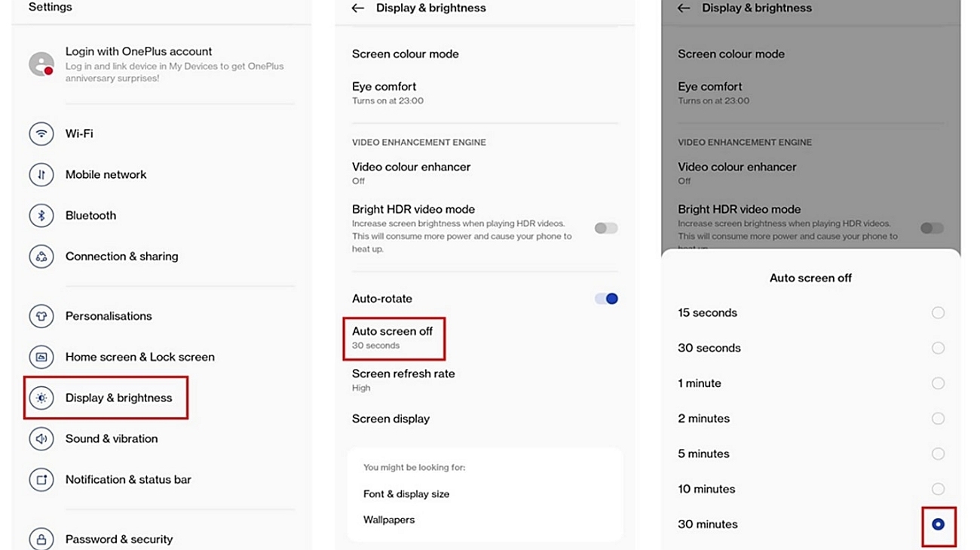Screen dimensions: 980x550
Task: Select the 15 seconds radio button
Action: click(938, 312)
